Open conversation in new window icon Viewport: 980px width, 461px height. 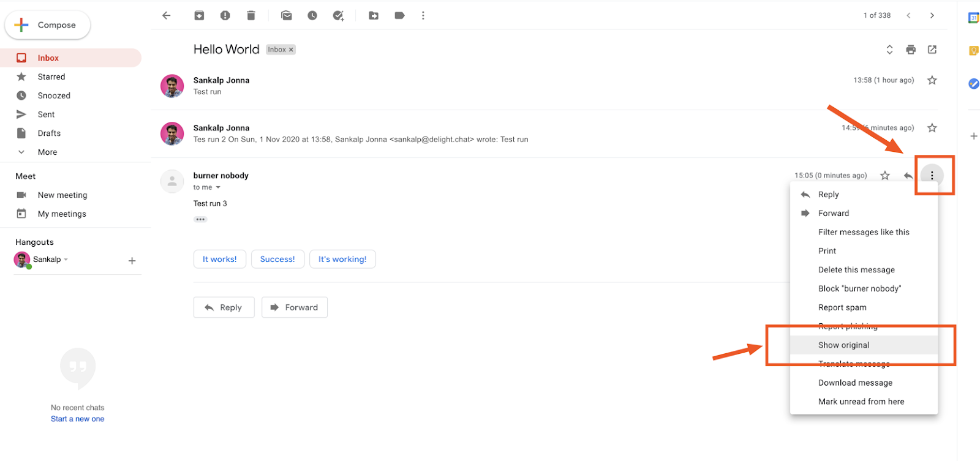click(932, 50)
